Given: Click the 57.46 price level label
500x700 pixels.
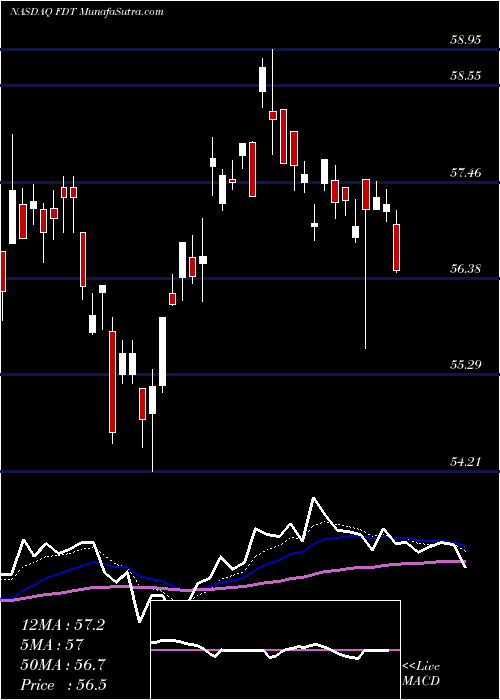Looking at the screenshot, I should [465, 172].
